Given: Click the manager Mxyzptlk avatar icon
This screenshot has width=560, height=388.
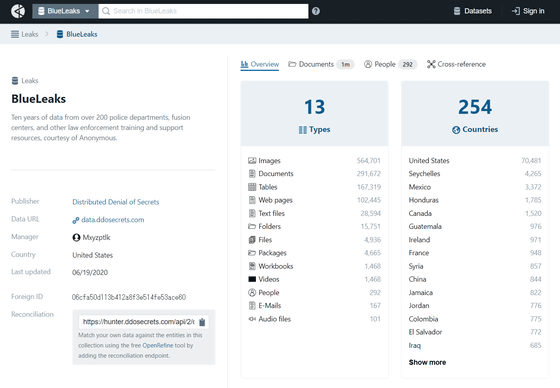Looking at the screenshot, I should (x=76, y=238).
